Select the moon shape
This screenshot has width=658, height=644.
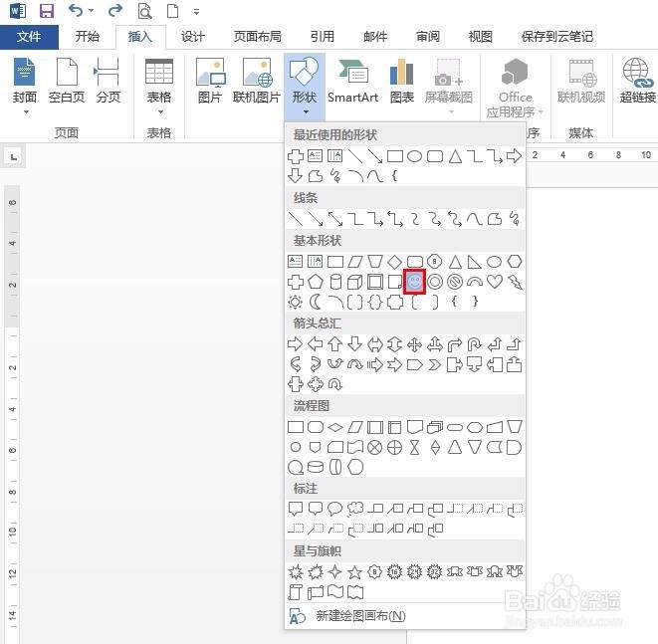316,302
